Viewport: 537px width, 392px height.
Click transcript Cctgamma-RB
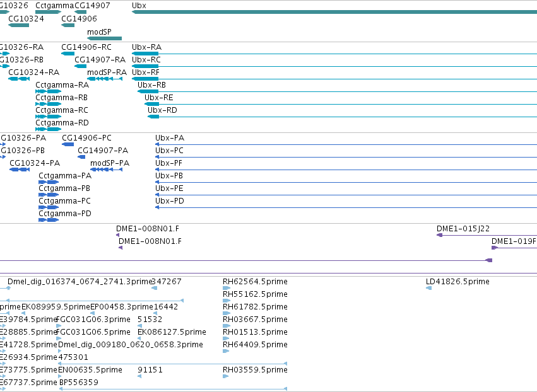(x=62, y=98)
